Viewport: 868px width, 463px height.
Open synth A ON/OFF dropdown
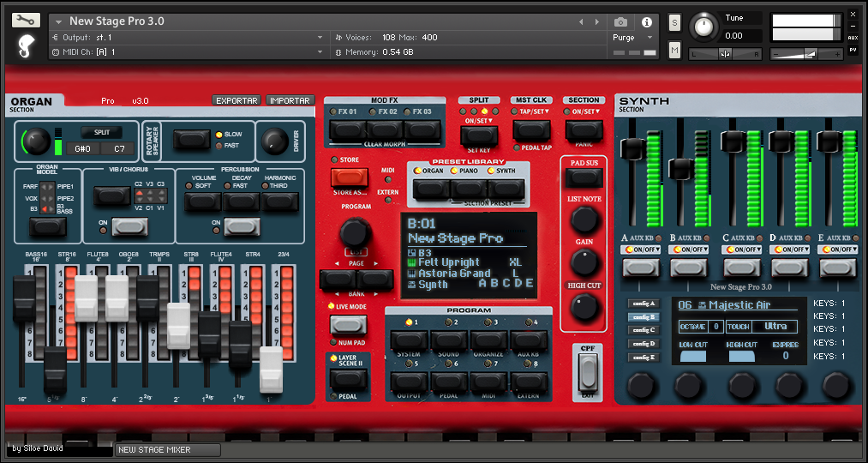pos(640,250)
